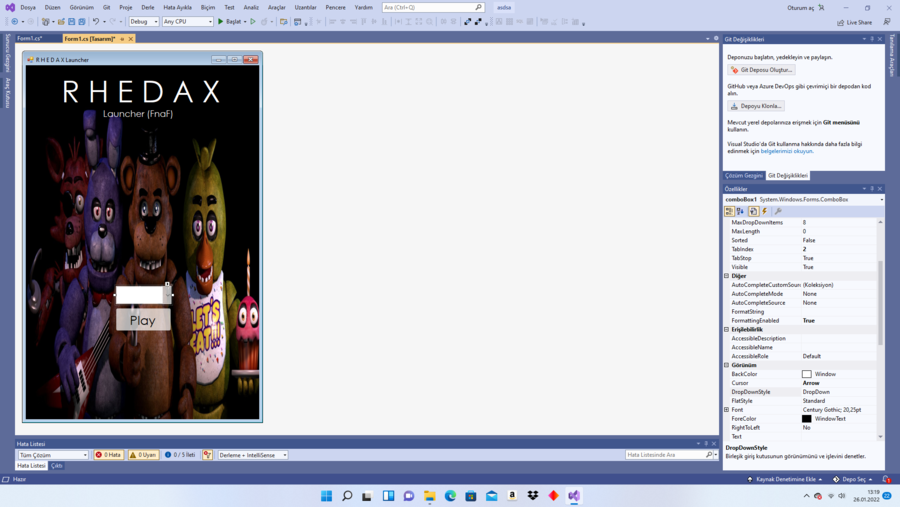
Task: Click the Depoyu Klonla button
Action: (x=756, y=106)
